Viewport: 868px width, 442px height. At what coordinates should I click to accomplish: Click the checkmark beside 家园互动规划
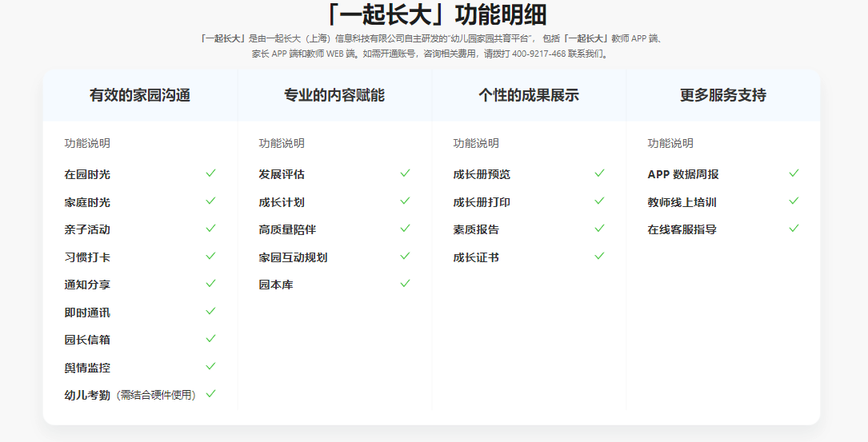click(405, 256)
